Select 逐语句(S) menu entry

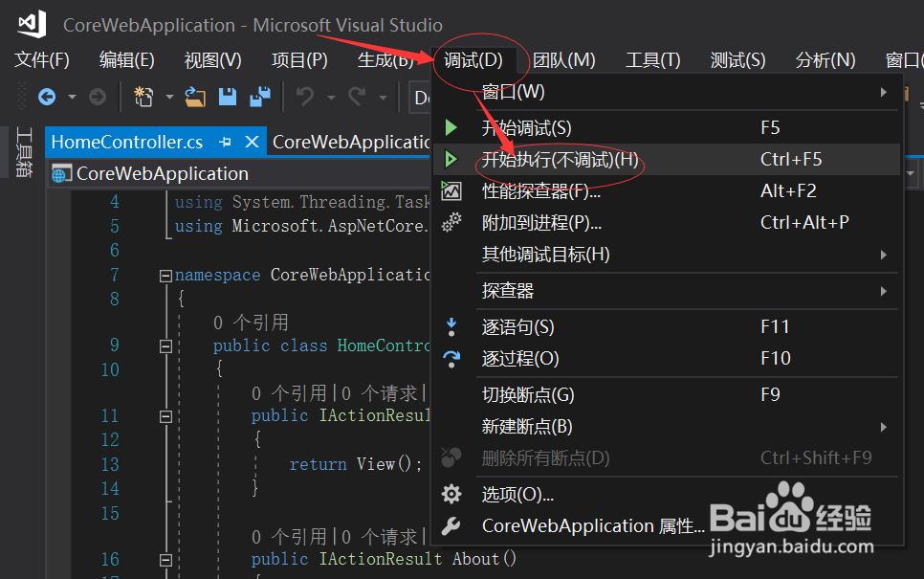click(667, 327)
